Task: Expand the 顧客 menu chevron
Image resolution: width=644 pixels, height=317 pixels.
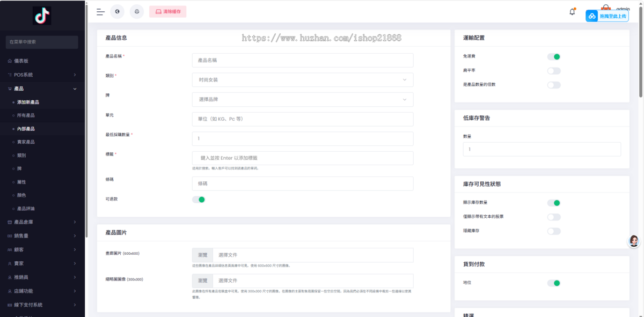Action: click(x=75, y=250)
